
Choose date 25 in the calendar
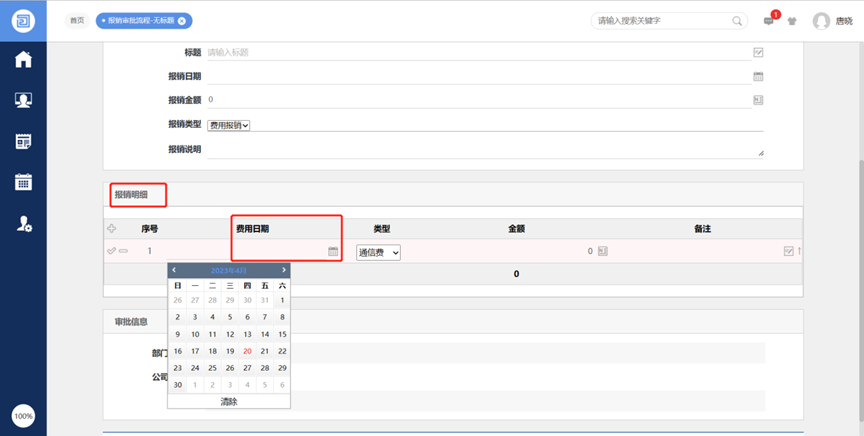point(212,368)
